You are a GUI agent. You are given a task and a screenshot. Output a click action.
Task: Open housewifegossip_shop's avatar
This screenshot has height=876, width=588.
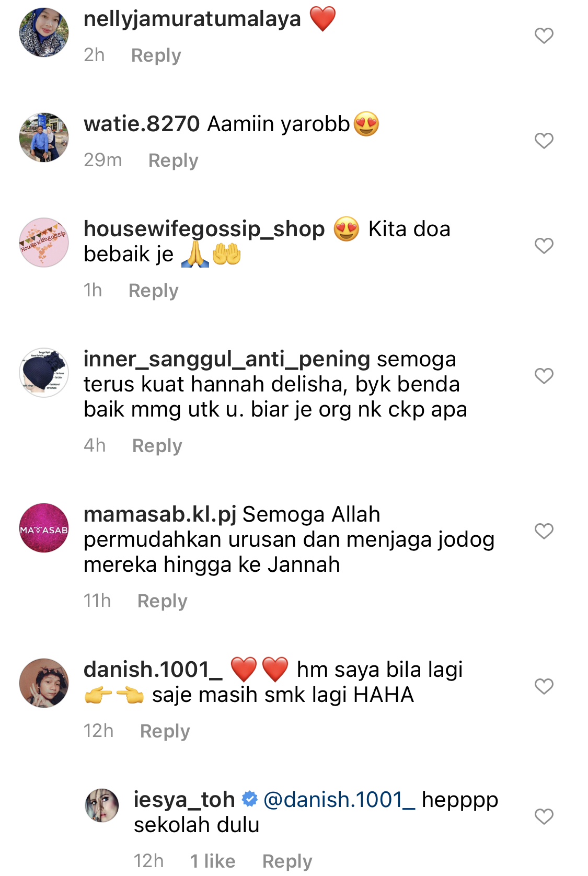tap(44, 243)
